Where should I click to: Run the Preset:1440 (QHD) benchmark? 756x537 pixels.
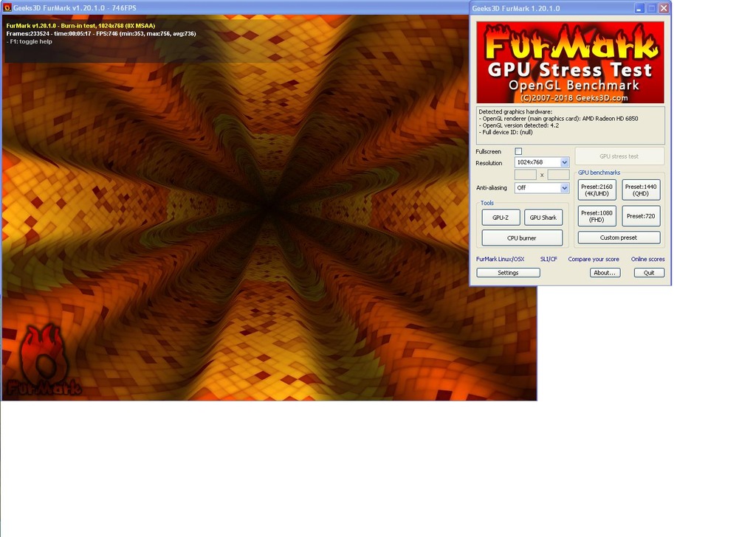coord(641,190)
